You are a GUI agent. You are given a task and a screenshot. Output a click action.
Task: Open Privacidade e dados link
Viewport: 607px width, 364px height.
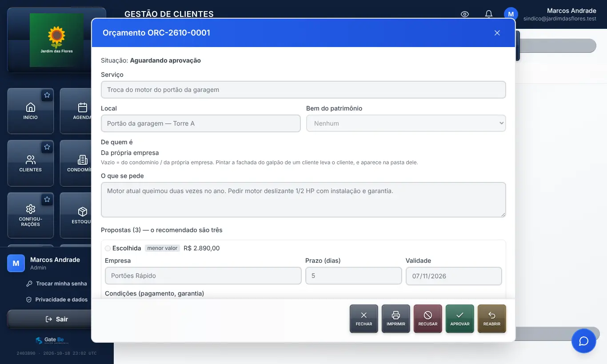(x=56, y=300)
